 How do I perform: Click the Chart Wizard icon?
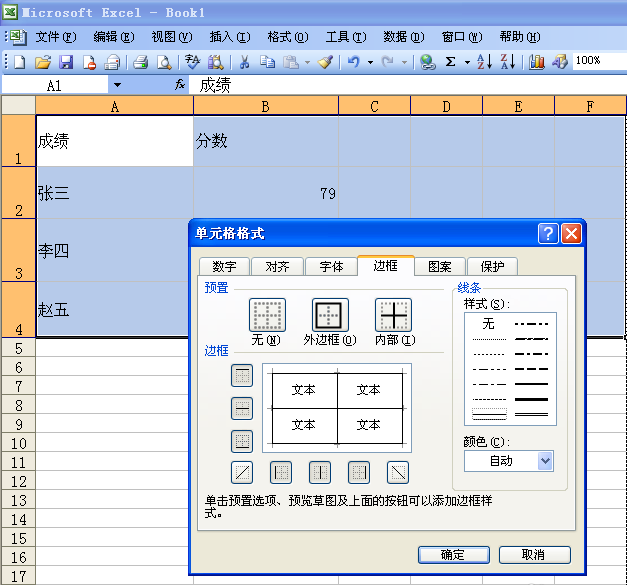(x=536, y=62)
